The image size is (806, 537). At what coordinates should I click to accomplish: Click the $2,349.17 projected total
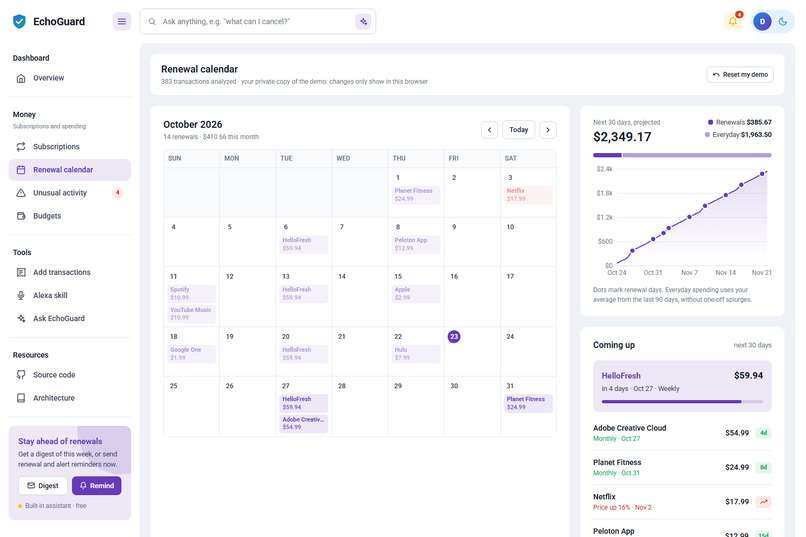click(x=622, y=137)
